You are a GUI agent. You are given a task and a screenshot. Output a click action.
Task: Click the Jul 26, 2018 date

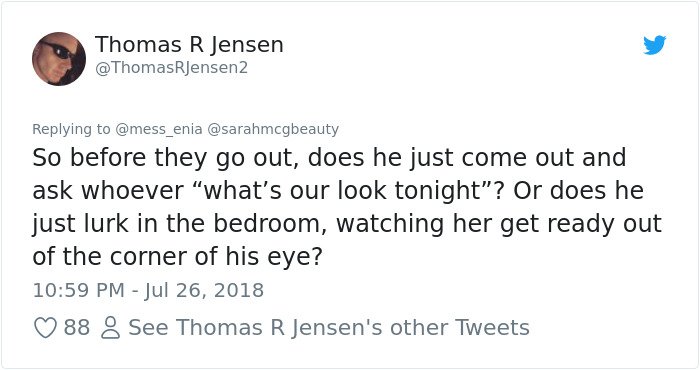click(x=204, y=290)
